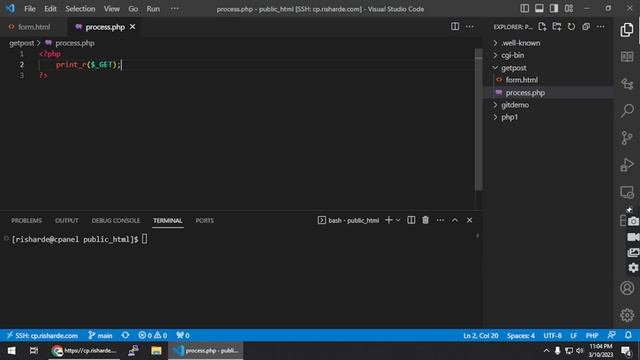
Task: Open Chrome in the Windows taskbar
Action: click(x=84, y=351)
